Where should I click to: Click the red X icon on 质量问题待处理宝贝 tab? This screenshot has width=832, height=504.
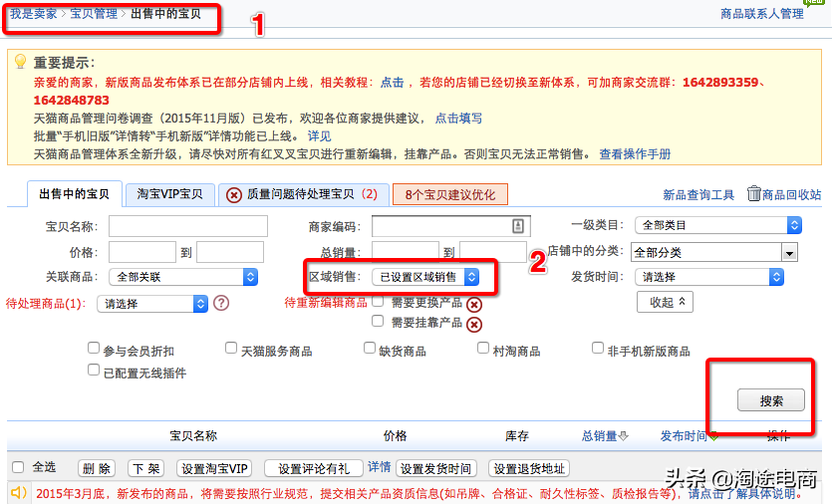point(234,195)
